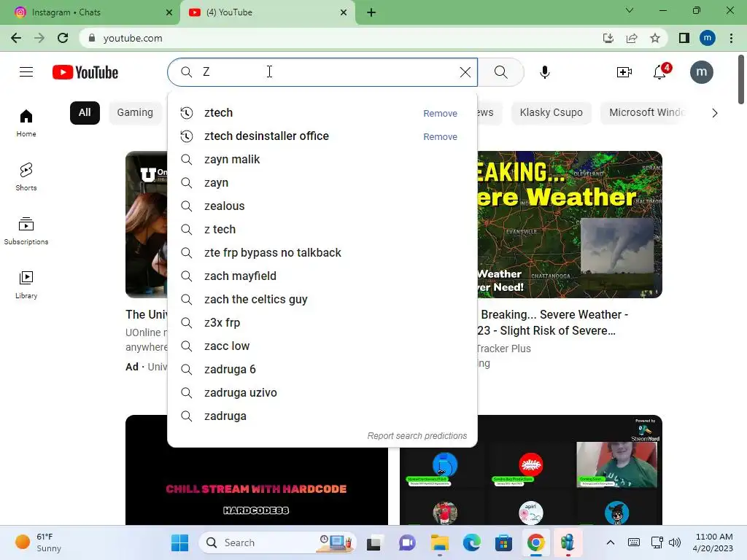The image size is (747, 560).
Task: Open Microsoft Edge from the taskbar
Action: tap(472, 542)
